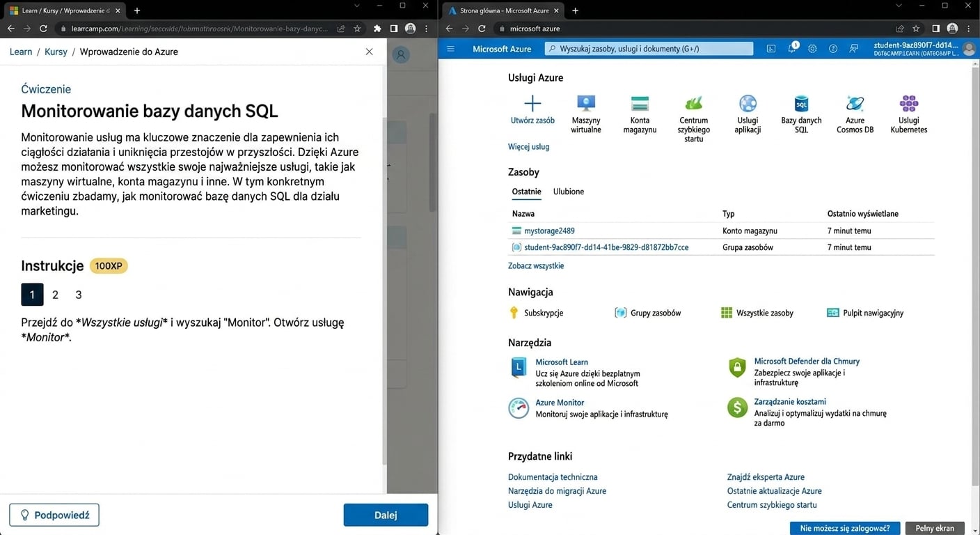
Task: Open Extensions puzzle icon in learncamp window
Action: [377, 29]
